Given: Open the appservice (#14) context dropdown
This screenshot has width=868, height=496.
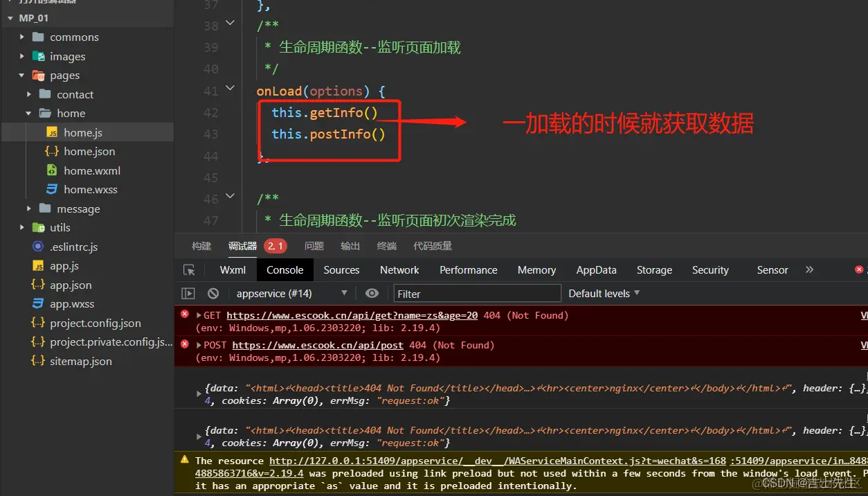Looking at the screenshot, I should pyautogui.click(x=291, y=294).
